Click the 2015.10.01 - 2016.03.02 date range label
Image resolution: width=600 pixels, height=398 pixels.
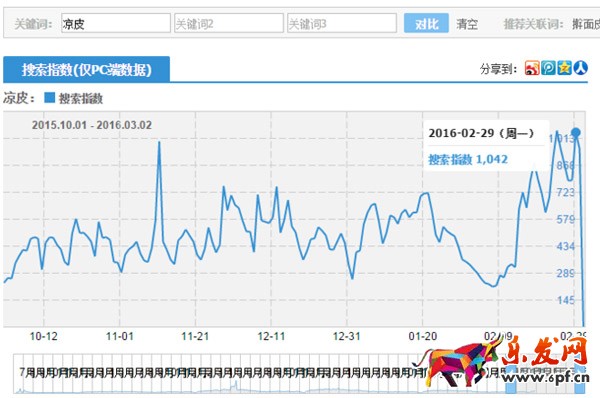click(92, 125)
